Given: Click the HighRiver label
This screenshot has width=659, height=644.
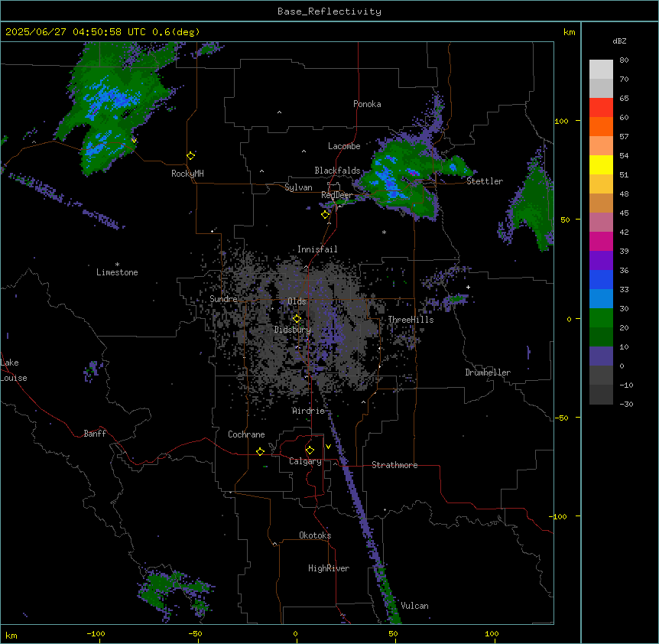Looking at the screenshot, I should coord(329,568).
